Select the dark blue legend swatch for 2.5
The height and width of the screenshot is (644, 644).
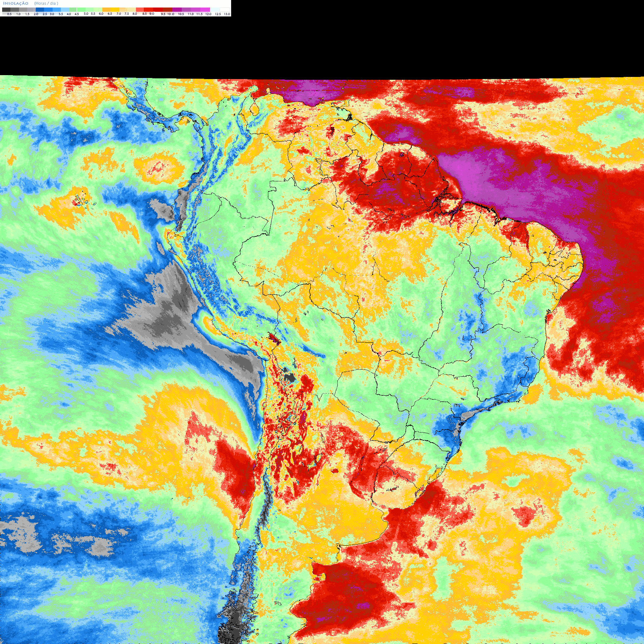click(x=40, y=10)
